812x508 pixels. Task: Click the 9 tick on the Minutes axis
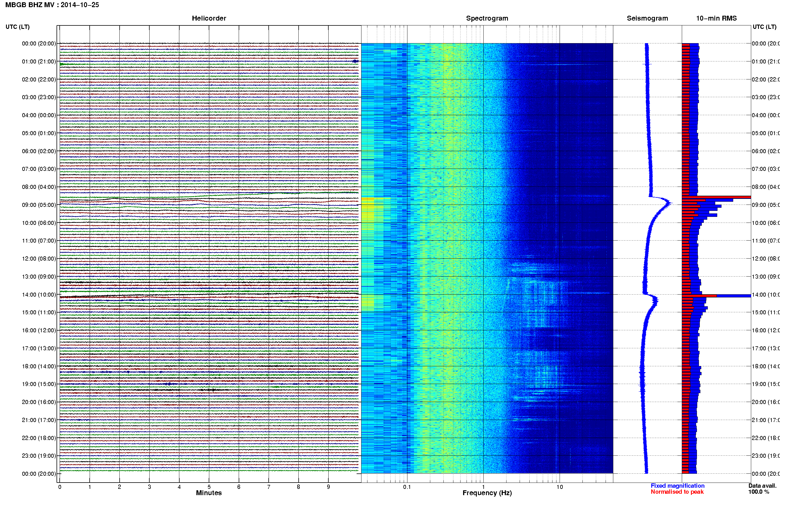click(x=328, y=487)
